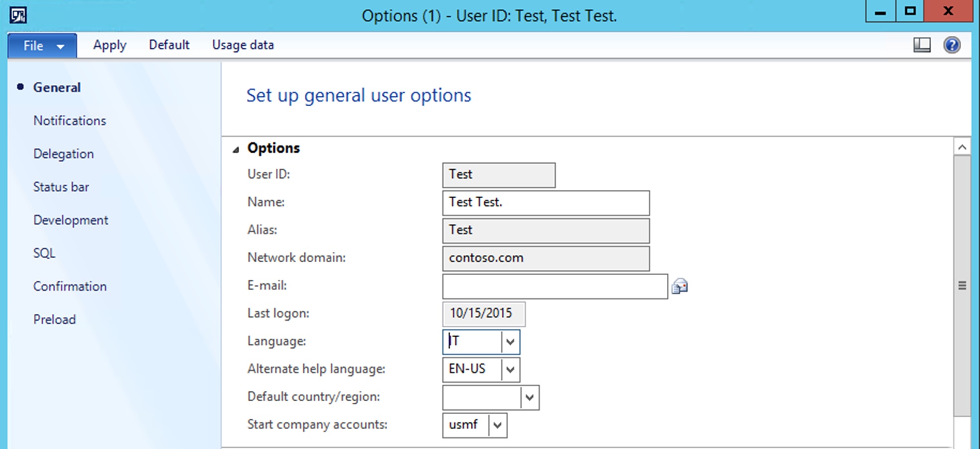The height and width of the screenshot is (449, 980).
Task: Open the Development options page
Action: [71, 220]
